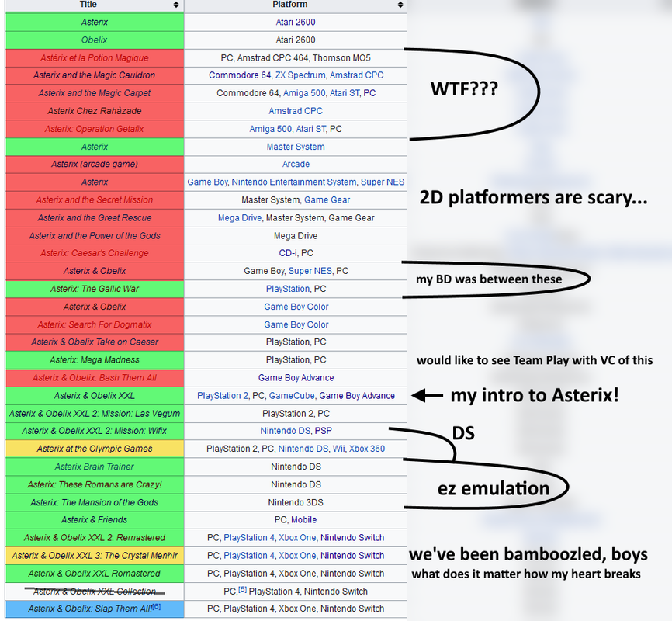Screen dimensions: 672x621
Task: Click Xbox One link in the XXL 2: Remastered row
Action: pyautogui.click(x=297, y=538)
